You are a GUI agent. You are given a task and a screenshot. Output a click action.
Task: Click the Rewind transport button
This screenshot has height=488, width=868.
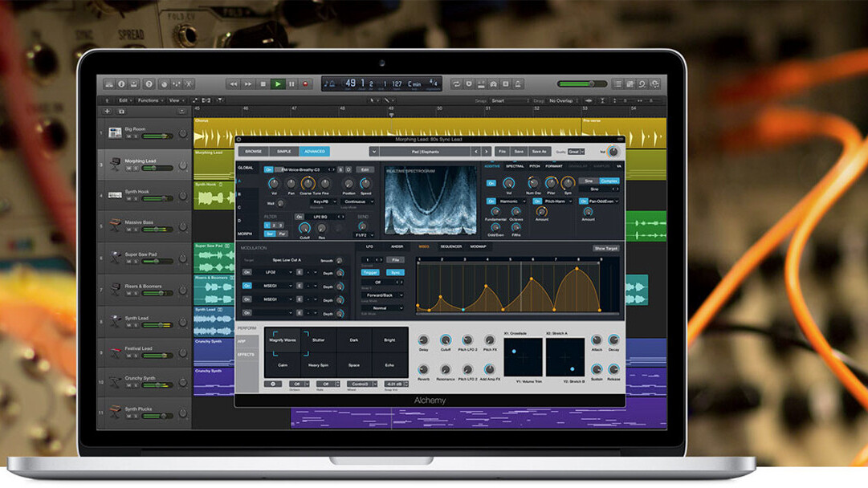tap(233, 83)
